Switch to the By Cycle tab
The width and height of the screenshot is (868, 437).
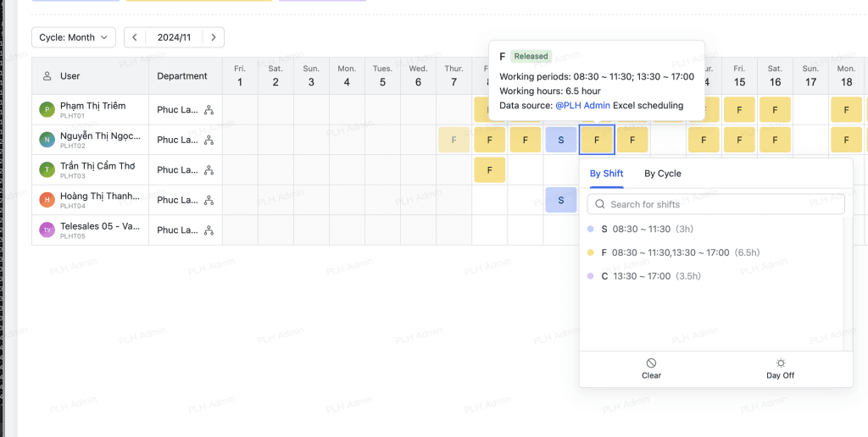tap(662, 174)
